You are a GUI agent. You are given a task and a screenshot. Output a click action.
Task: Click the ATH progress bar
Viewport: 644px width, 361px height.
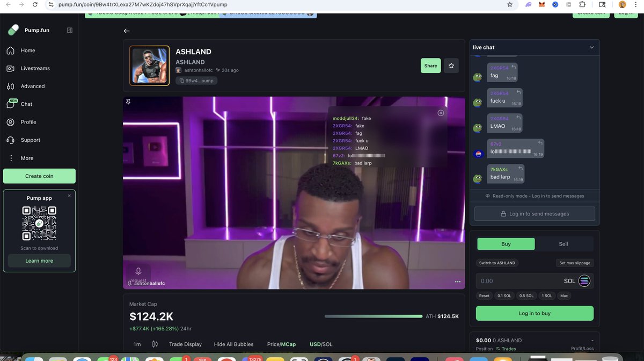pos(373,316)
